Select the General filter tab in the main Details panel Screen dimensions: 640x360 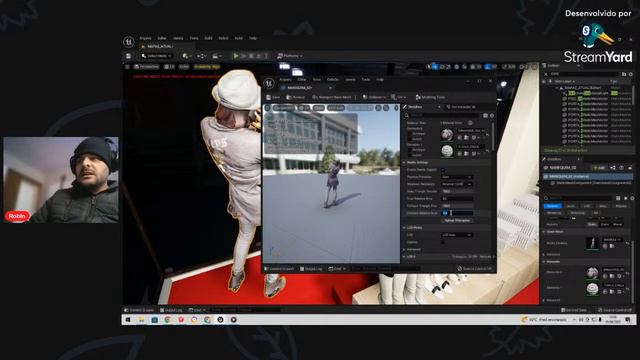553,206
